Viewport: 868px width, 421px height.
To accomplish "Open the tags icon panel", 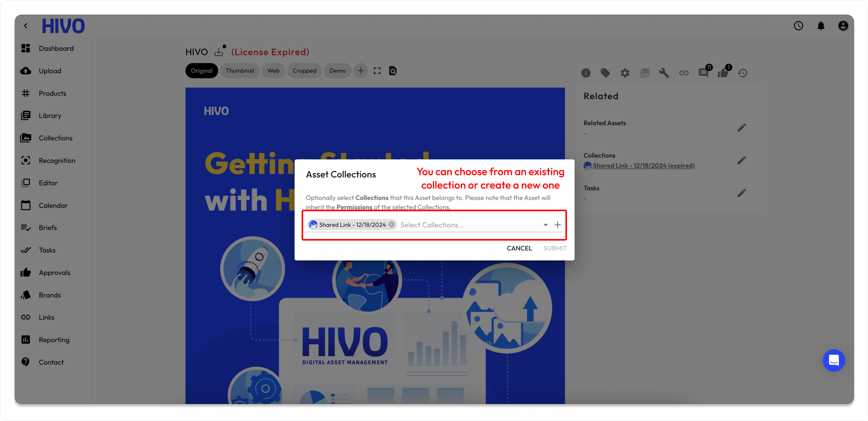I will pyautogui.click(x=605, y=73).
